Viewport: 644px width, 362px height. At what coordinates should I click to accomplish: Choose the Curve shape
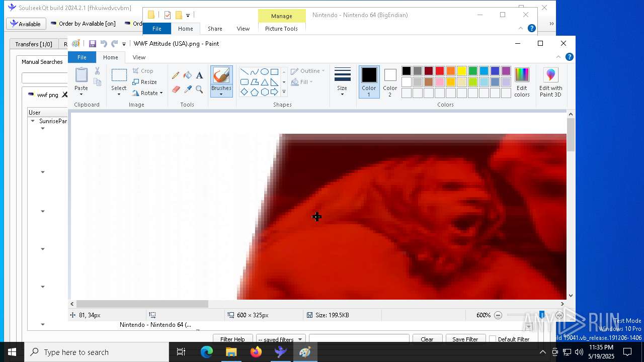pyautogui.click(x=255, y=71)
